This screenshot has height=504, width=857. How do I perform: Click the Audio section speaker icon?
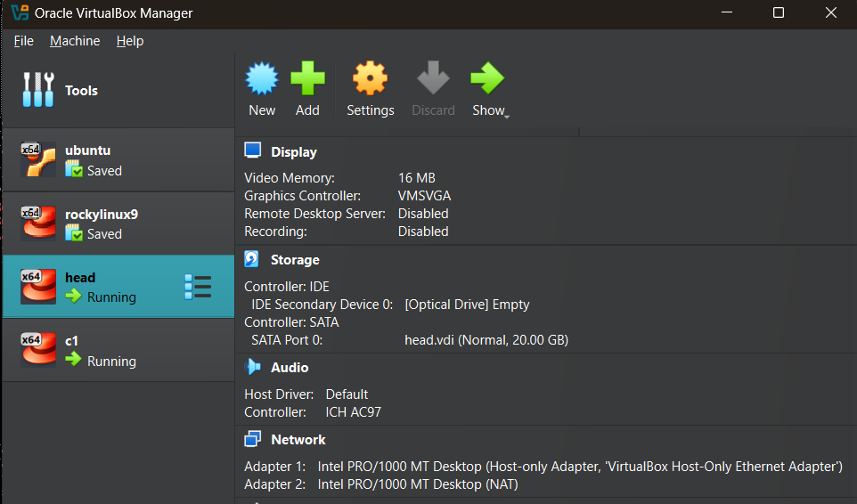(252, 366)
